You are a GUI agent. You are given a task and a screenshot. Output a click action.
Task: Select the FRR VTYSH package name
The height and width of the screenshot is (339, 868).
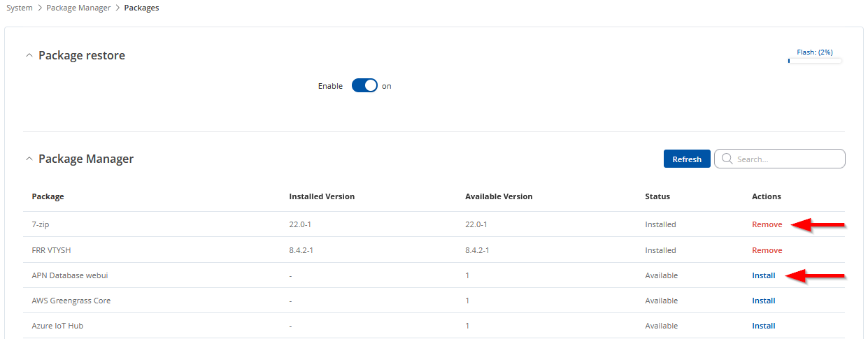click(x=52, y=250)
